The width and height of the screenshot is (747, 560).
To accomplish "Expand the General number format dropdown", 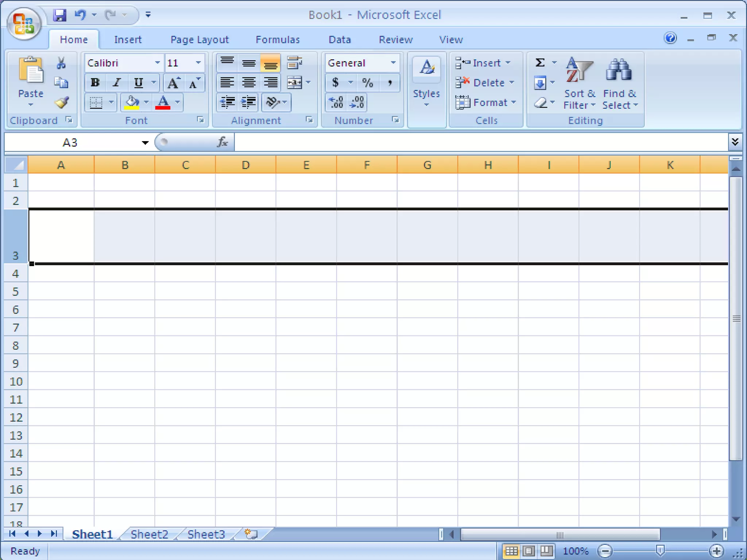I will [393, 63].
